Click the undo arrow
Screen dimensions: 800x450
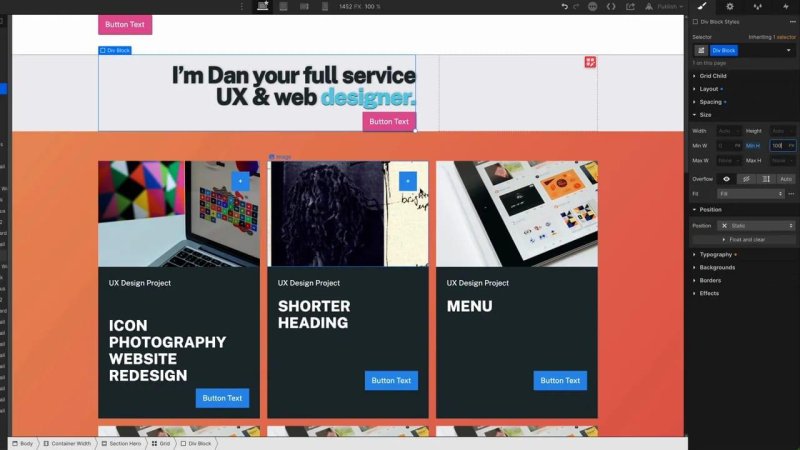(x=564, y=6)
